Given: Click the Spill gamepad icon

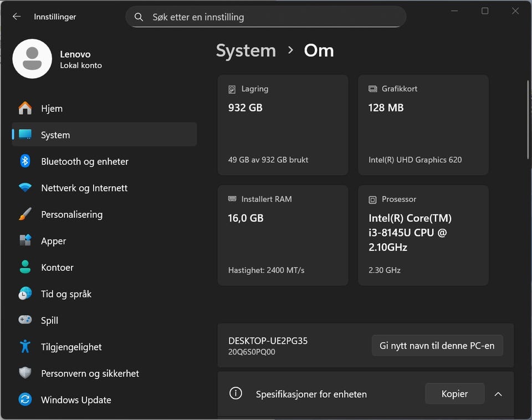Looking at the screenshot, I should click(25, 320).
